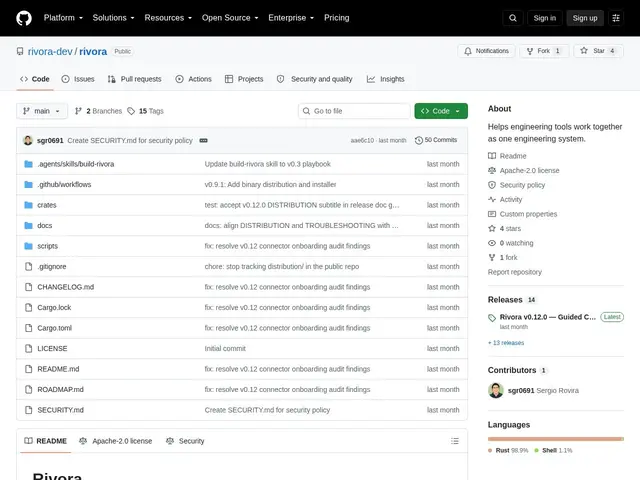
Task: Click the search magnifier icon in header
Action: point(513,18)
